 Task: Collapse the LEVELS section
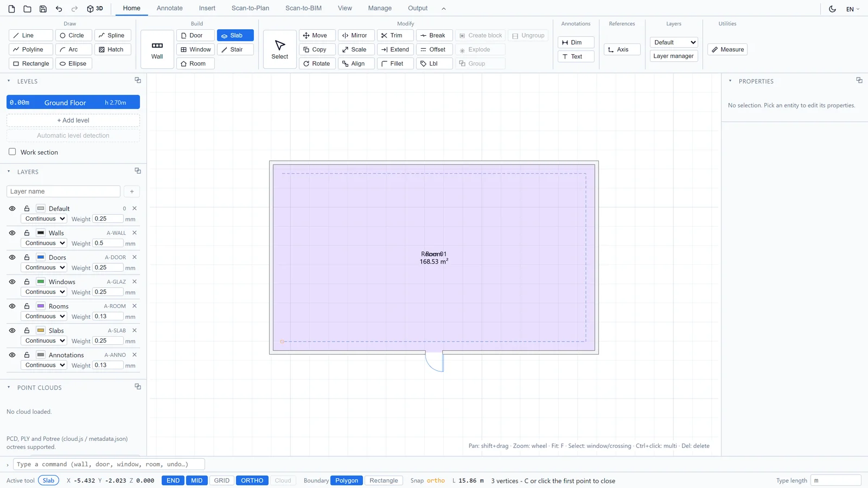click(x=9, y=81)
